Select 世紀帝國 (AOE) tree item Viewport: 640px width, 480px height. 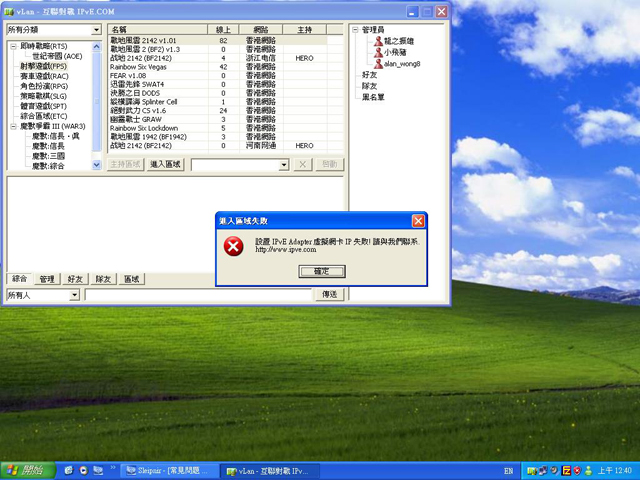point(57,56)
